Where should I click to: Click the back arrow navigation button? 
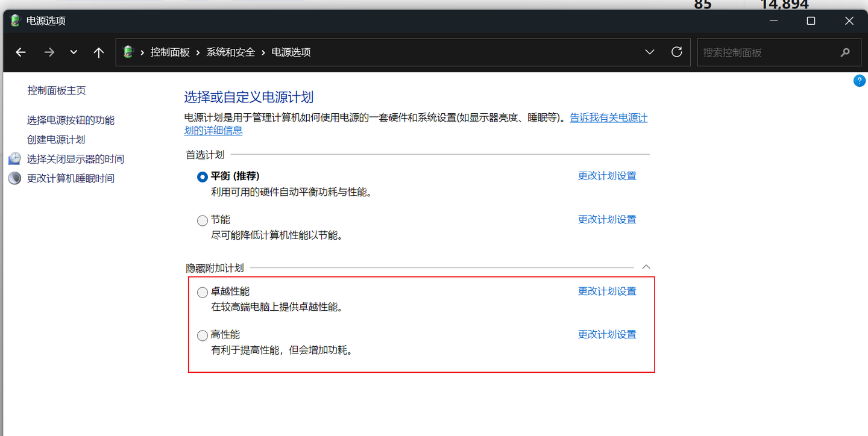(x=21, y=52)
